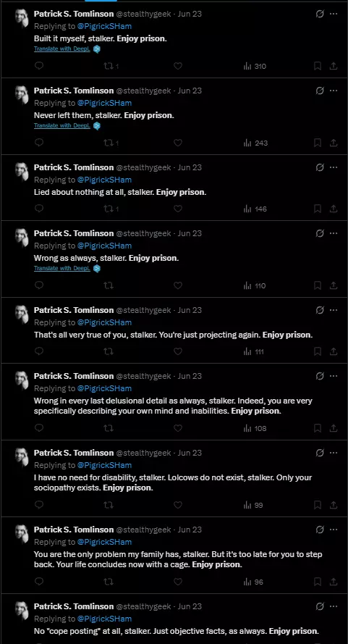Screen dimensions: 348x644
Task: Open Patrick S. Tomlinson name on first tweet
Action: pos(74,14)
